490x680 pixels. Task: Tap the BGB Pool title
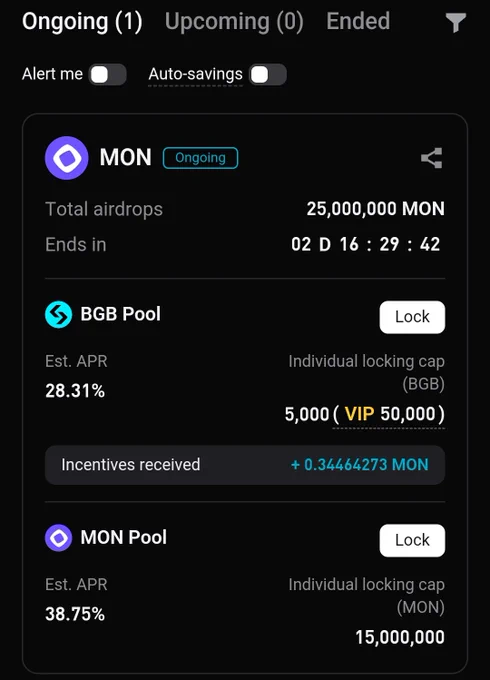click(x=121, y=314)
